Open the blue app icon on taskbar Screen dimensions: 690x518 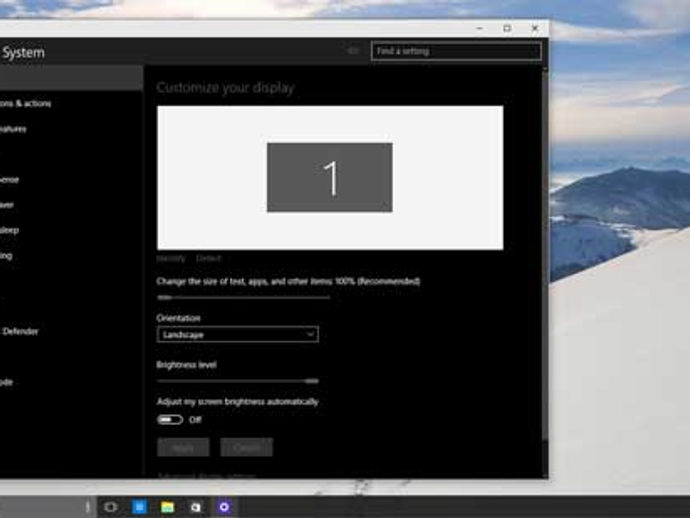(139, 507)
